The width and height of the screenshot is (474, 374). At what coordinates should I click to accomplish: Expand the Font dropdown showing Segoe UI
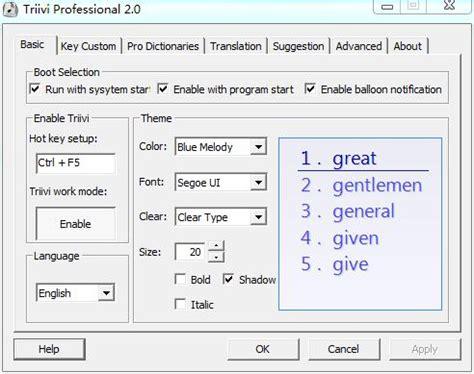coord(221,182)
